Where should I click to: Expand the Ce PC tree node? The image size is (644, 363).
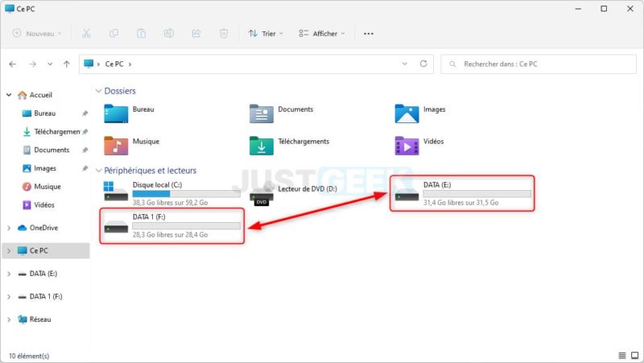coord(9,250)
